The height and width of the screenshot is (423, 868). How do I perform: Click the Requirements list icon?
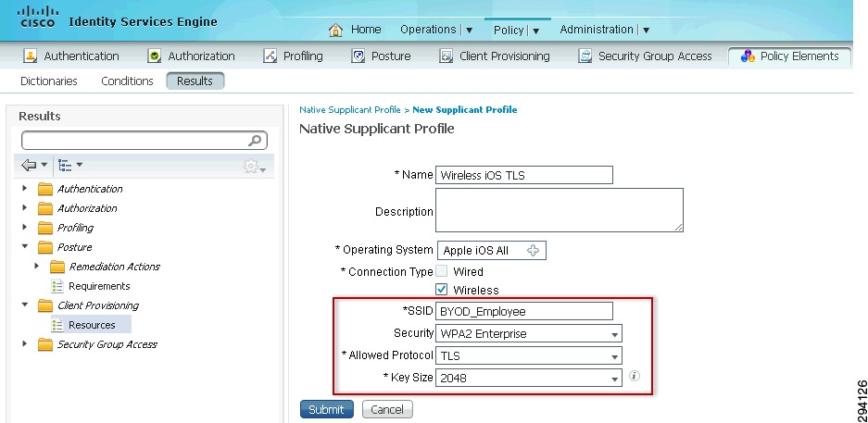(x=57, y=286)
